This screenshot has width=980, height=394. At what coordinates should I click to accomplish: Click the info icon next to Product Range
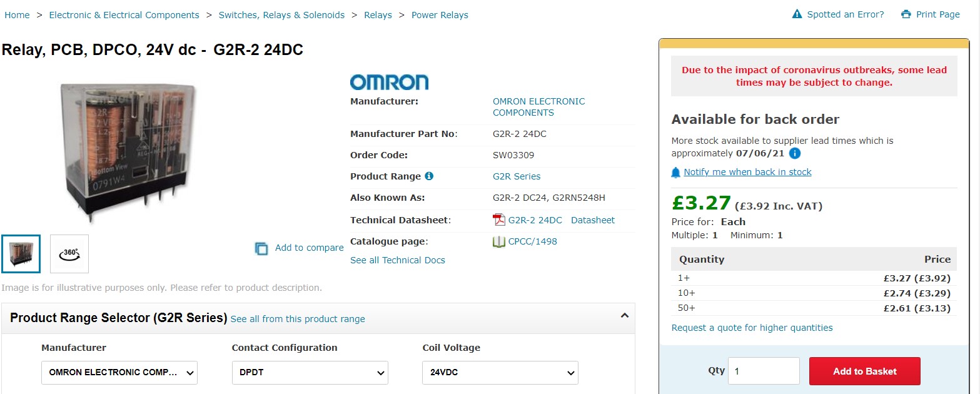[429, 176]
